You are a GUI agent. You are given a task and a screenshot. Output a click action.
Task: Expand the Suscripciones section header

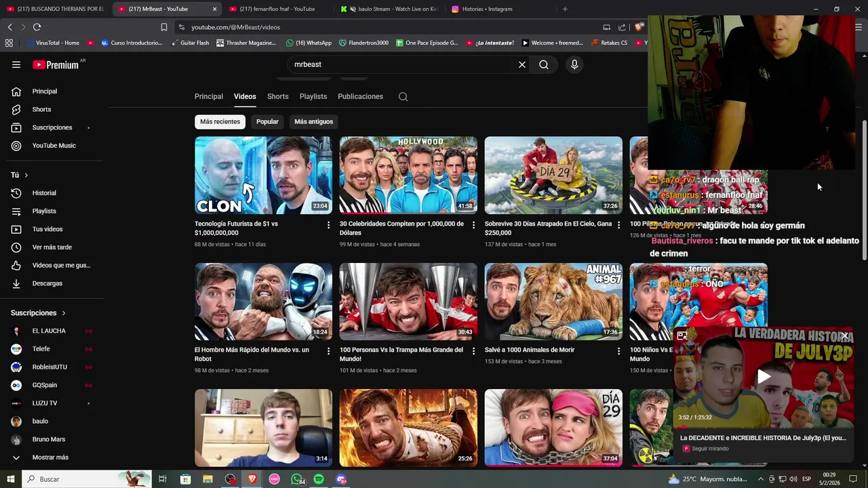[x=38, y=313]
